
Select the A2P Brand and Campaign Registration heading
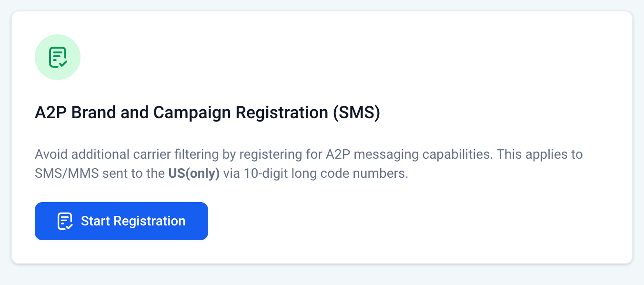pyautogui.click(x=207, y=113)
